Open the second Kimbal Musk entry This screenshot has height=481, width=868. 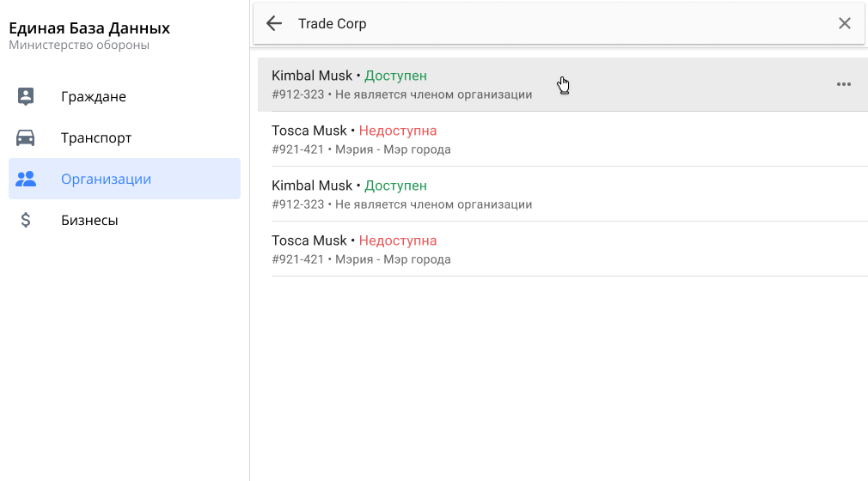point(312,186)
